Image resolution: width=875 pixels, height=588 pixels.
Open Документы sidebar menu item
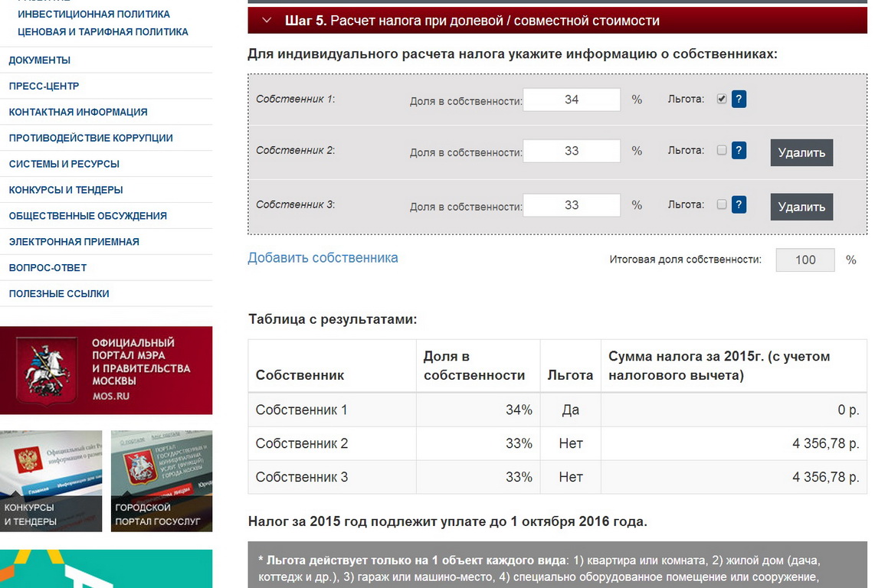click(x=40, y=60)
